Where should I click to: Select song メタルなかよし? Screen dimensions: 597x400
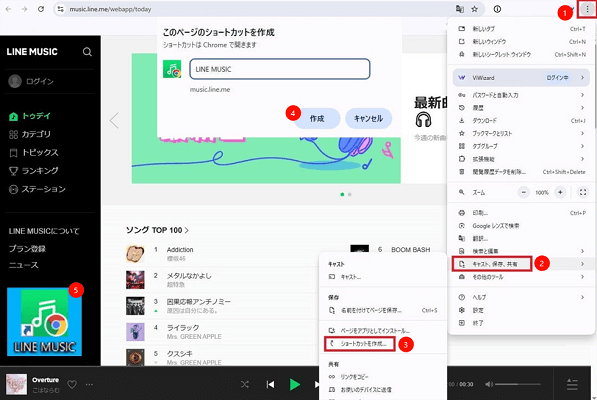(189, 276)
